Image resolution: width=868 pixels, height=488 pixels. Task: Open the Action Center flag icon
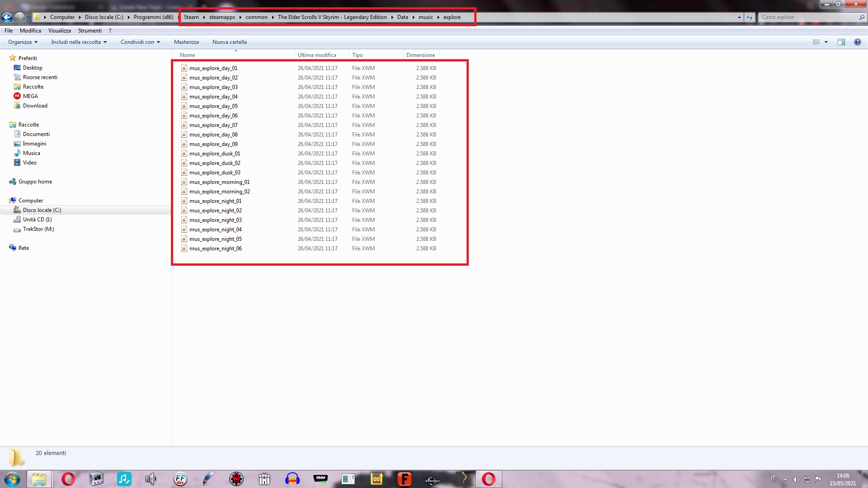[x=818, y=479]
